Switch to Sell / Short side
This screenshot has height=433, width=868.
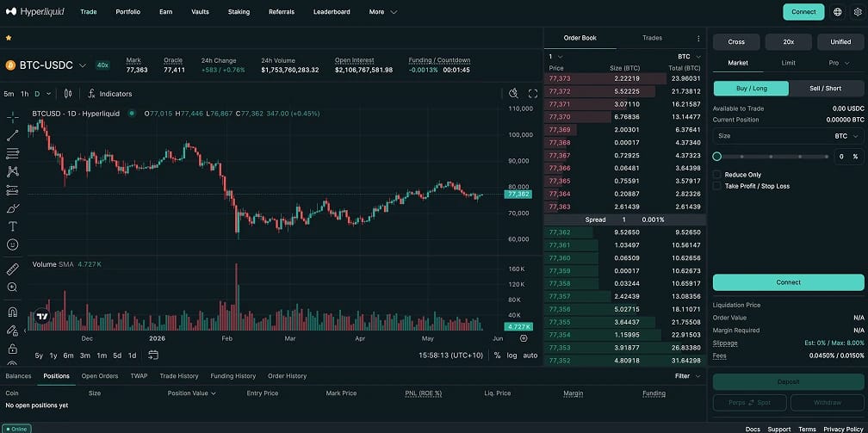(x=825, y=88)
